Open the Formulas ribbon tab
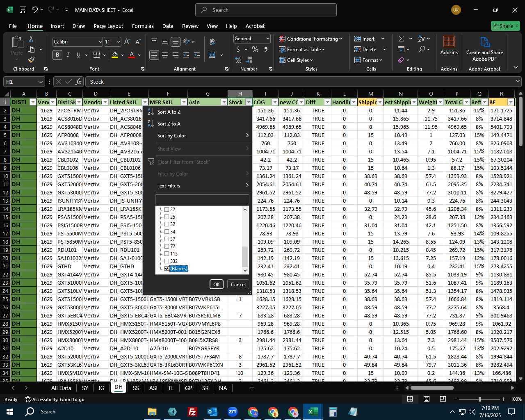This screenshot has width=525, height=420. coord(143,26)
